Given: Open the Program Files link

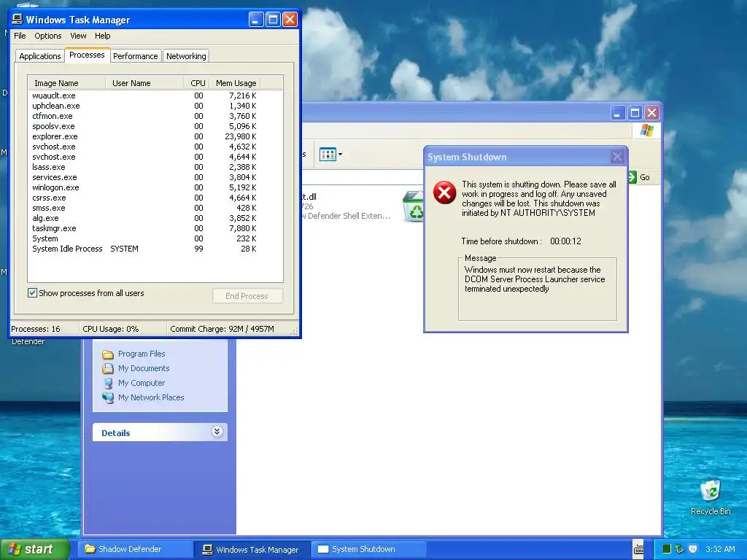Looking at the screenshot, I should (x=142, y=354).
